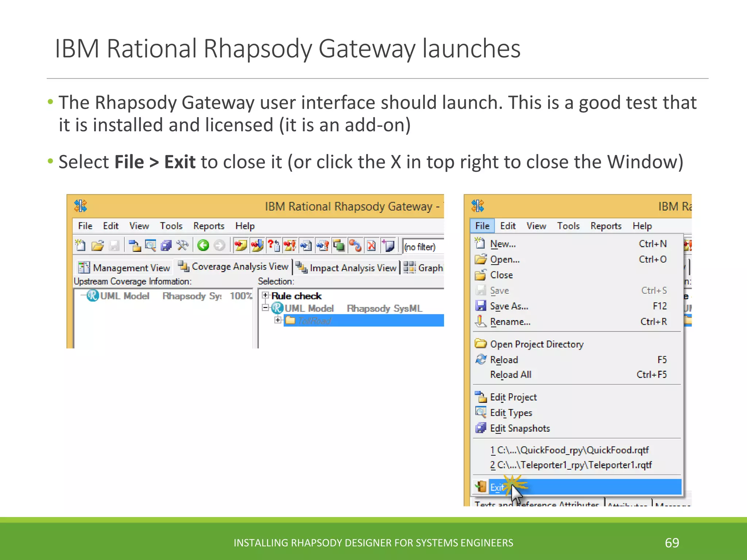Choose Rename... Ctrl+R from File menu
747x560 pixels.
[577, 322]
